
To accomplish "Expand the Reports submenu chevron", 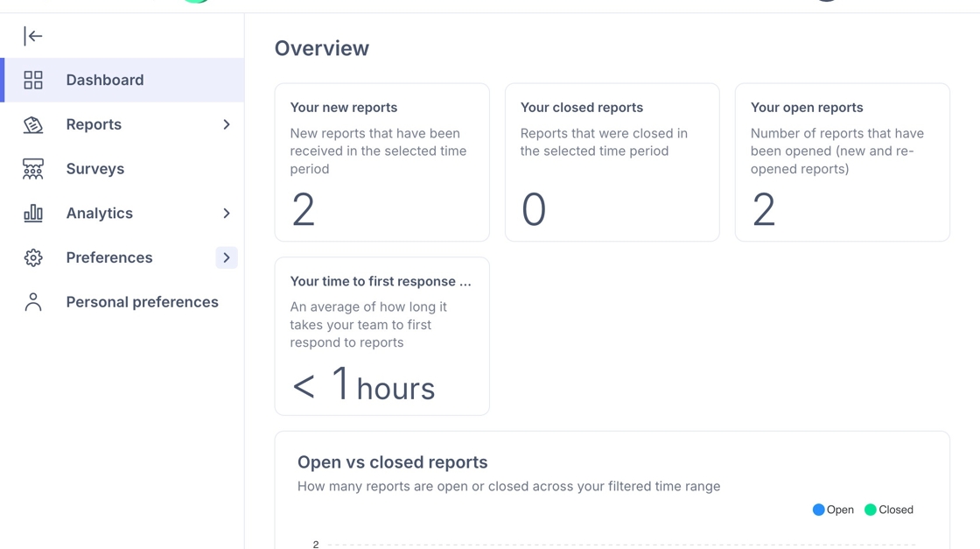I will [x=227, y=124].
